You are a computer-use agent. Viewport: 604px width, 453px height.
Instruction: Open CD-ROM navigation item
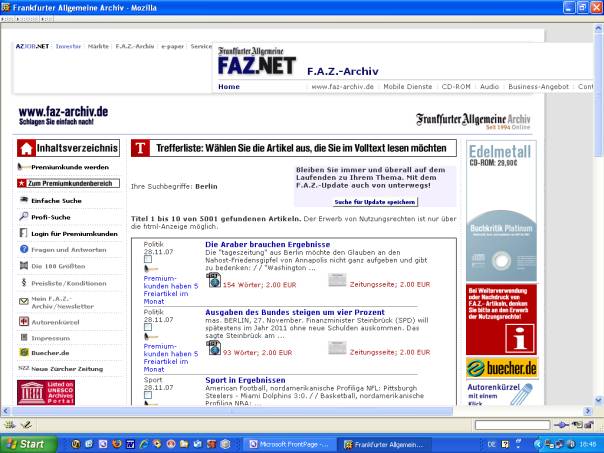point(456,87)
